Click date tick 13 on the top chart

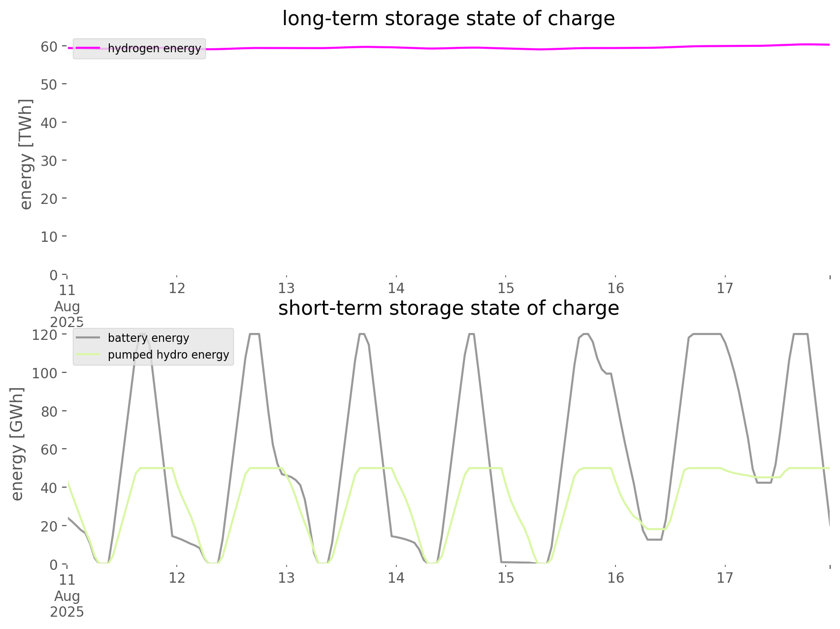tap(286, 288)
